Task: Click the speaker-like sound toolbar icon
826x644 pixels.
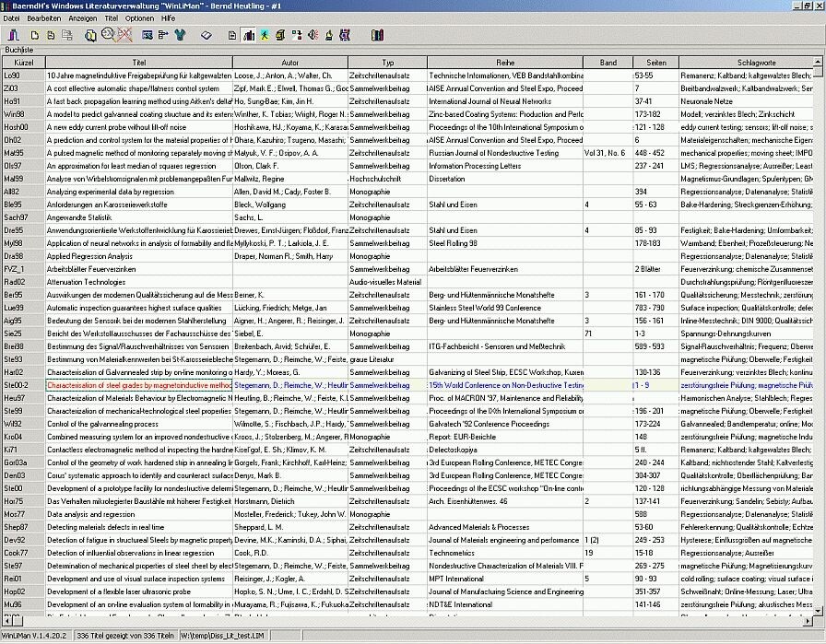Action: tap(313, 35)
